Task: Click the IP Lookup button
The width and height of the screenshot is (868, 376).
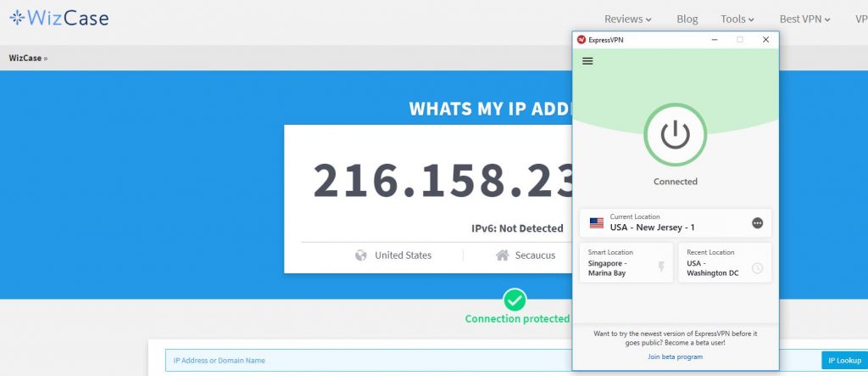Action: click(845, 361)
